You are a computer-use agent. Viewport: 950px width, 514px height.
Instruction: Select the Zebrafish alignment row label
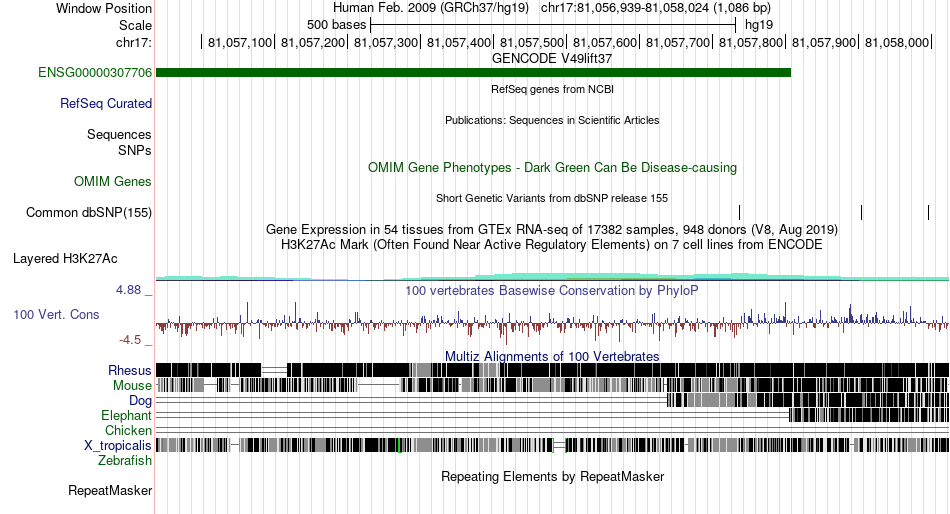125,461
